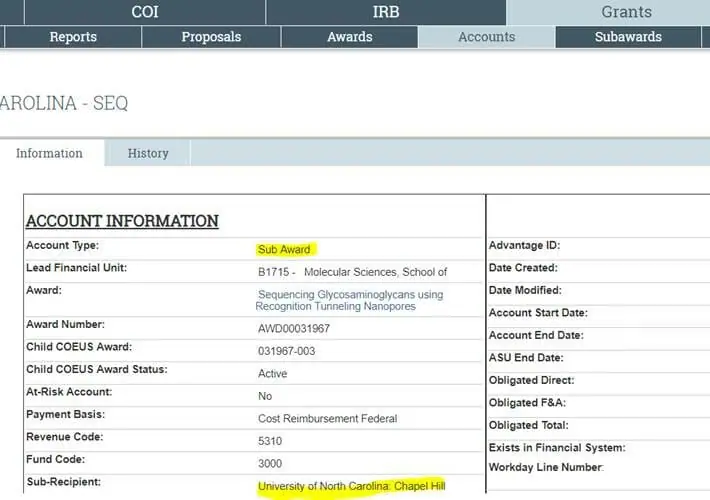This screenshot has height=500, width=710.
Task: Select the Information tab
Action: [x=49, y=153]
